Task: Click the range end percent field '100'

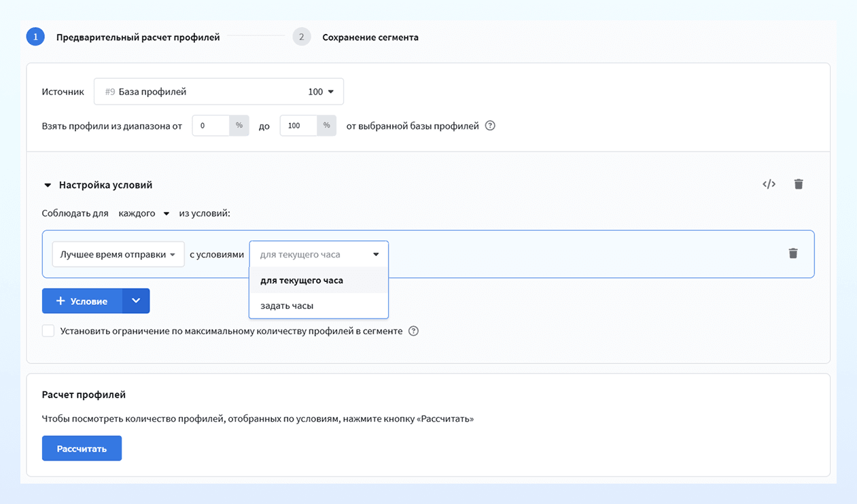Action: tap(298, 126)
